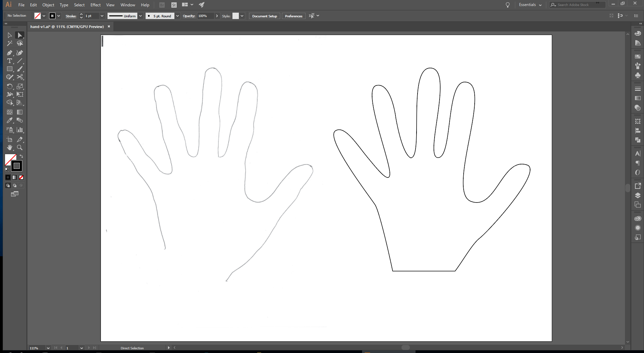Select the Scale tool
644x353 pixels.
20,86
